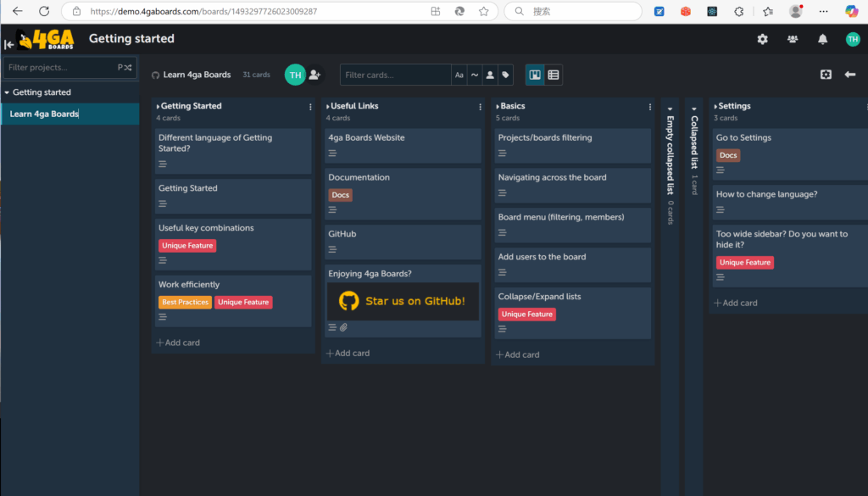Open Work efficiently card

(x=233, y=301)
